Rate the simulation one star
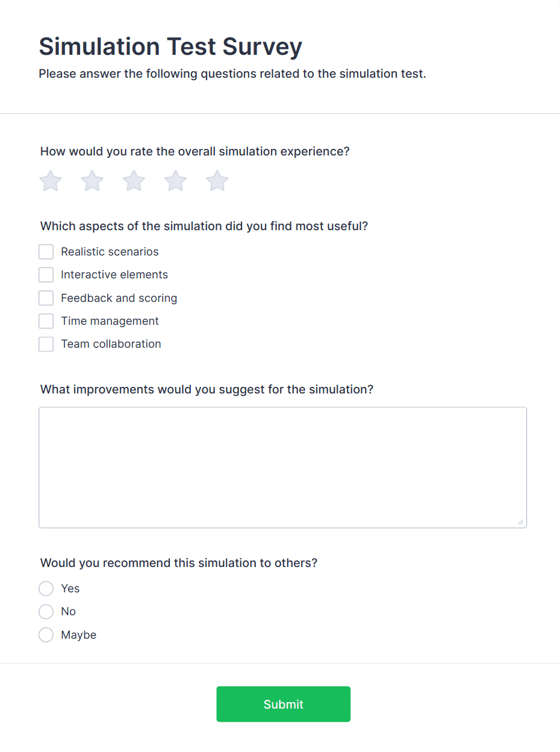 (x=51, y=181)
